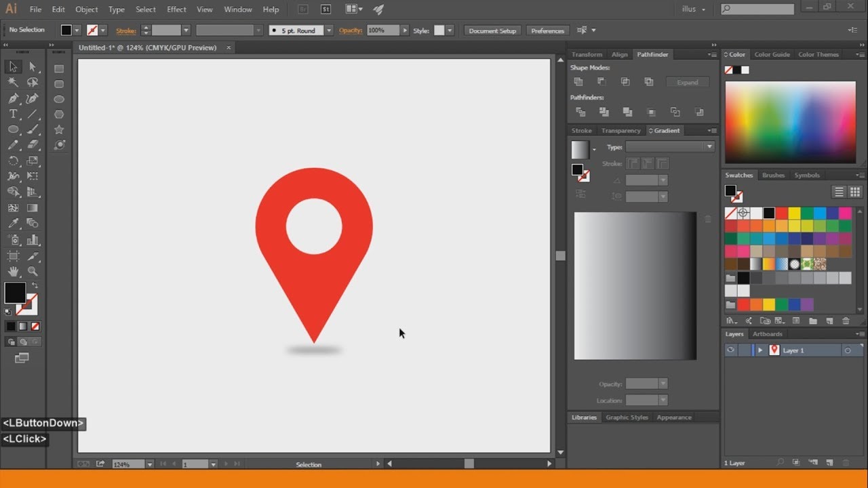
Task: Select the Column Graph tool
Action: pos(32,239)
